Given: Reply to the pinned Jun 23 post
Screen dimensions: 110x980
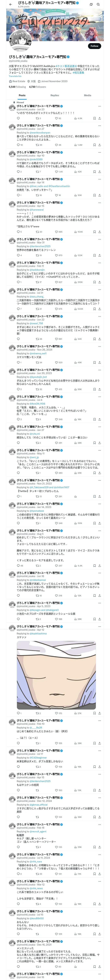Looking at the screenshot, I should (x=18, y=118).
